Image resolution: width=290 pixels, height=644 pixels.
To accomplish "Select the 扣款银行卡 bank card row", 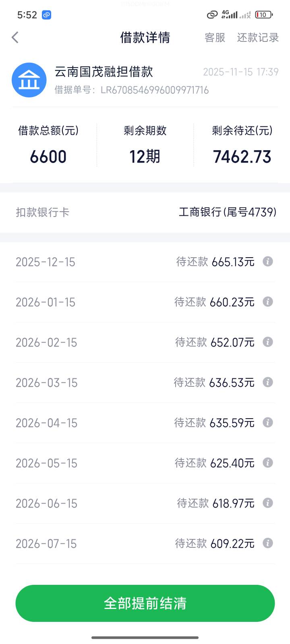I will click(x=145, y=212).
